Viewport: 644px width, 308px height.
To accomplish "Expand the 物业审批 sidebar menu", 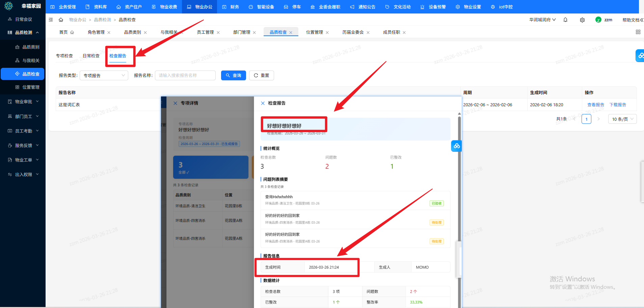I will coord(24,102).
